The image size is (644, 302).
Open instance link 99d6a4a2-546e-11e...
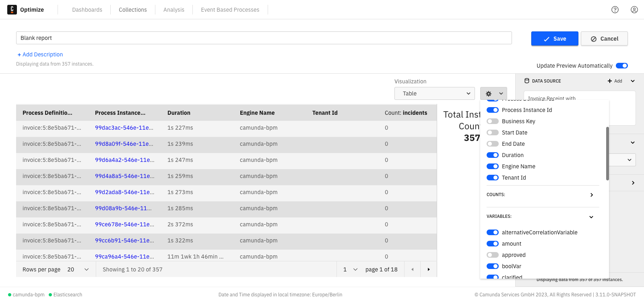pos(125,160)
